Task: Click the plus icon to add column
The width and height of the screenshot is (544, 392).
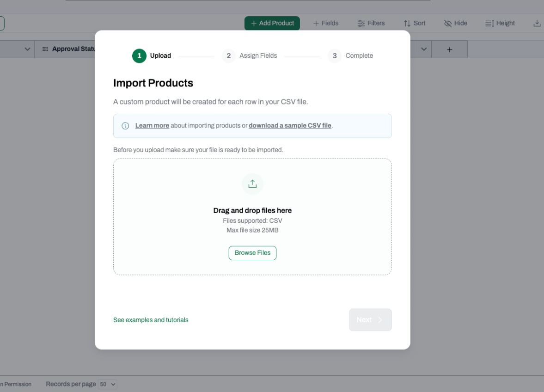Action: tap(450, 49)
